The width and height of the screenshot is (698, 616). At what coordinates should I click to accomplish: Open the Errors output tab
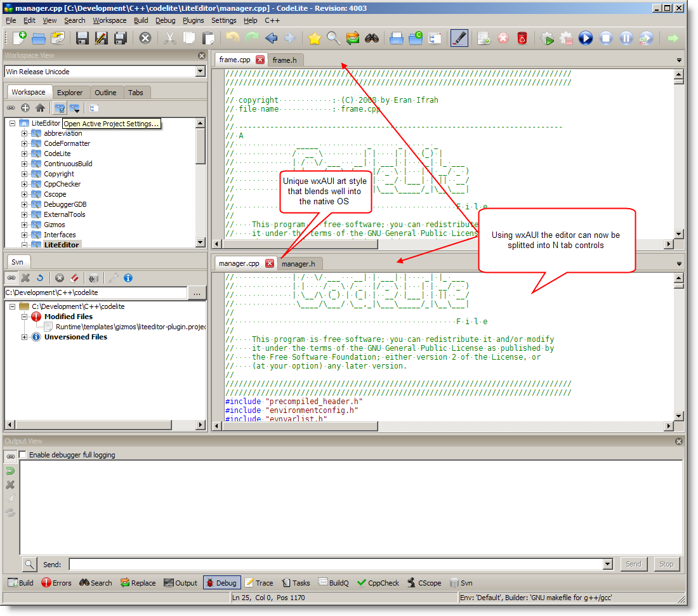click(56, 583)
